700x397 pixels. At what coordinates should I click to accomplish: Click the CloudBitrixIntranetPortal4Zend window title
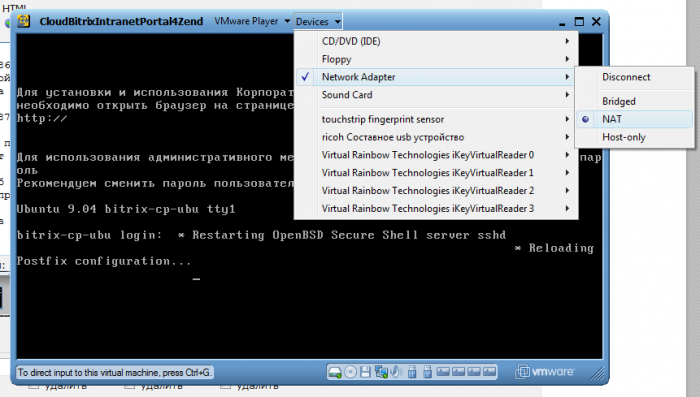121,21
